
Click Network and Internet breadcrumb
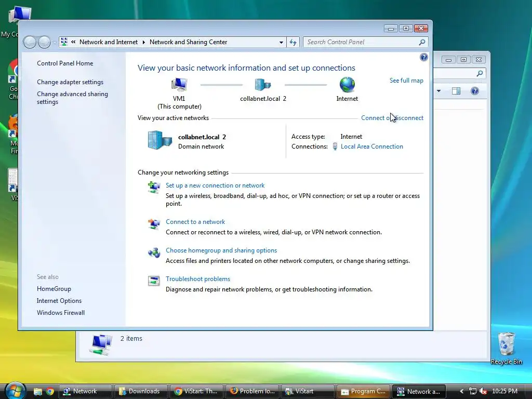tap(109, 42)
